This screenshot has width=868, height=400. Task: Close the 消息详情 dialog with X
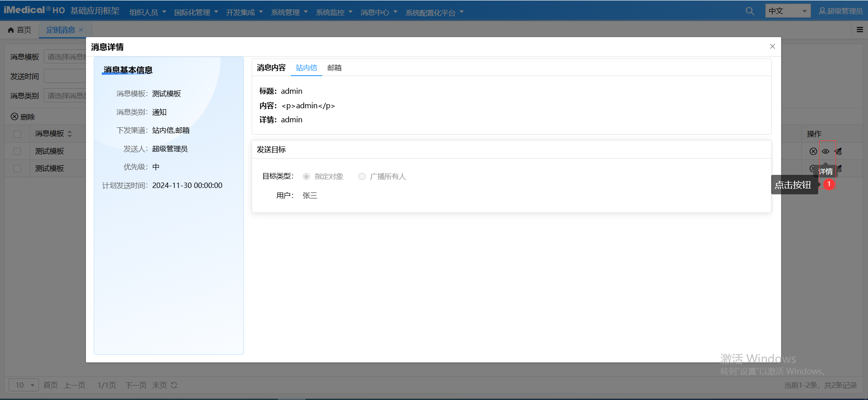coord(772,47)
